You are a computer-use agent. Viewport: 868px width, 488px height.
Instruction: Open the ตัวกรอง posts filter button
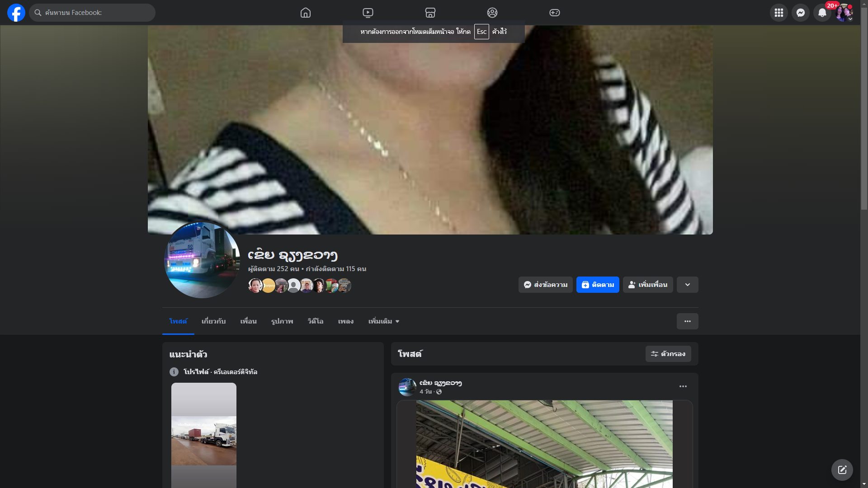[668, 354]
